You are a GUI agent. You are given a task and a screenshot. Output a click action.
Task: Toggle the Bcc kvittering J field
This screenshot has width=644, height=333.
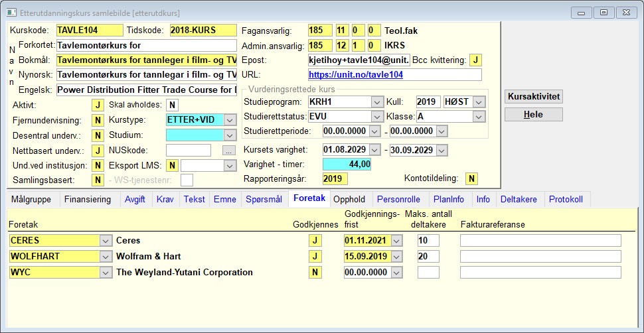click(x=475, y=60)
